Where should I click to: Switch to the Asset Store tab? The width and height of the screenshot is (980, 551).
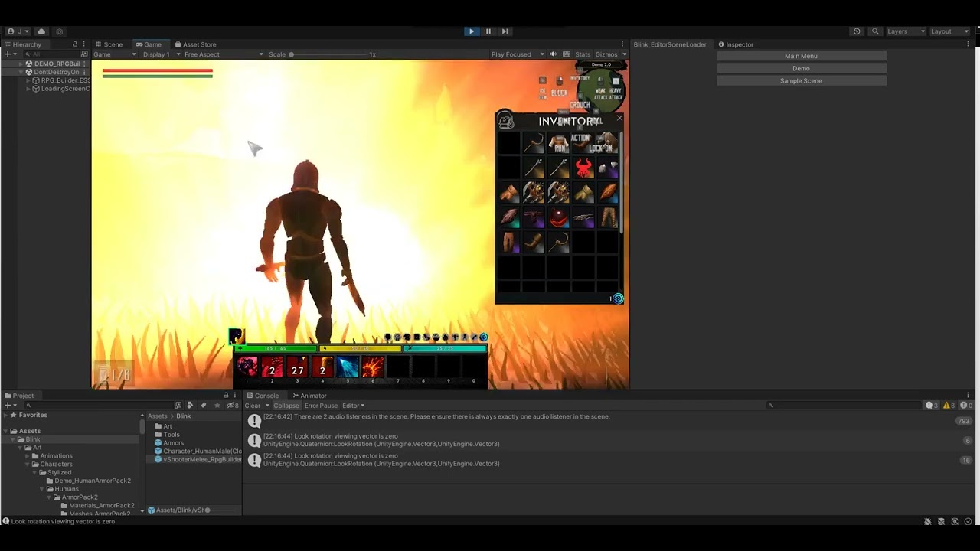(195, 44)
